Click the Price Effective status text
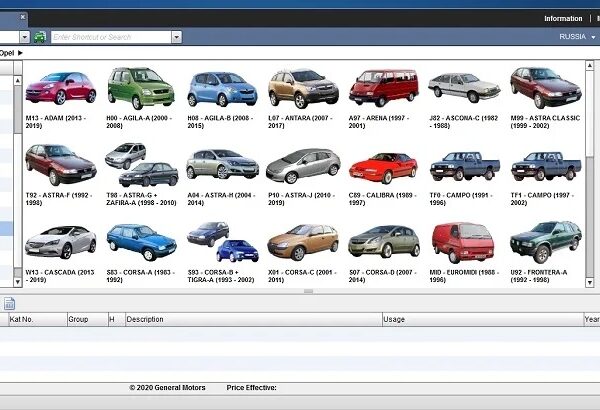The height and width of the screenshot is (410, 600). (251, 388)
